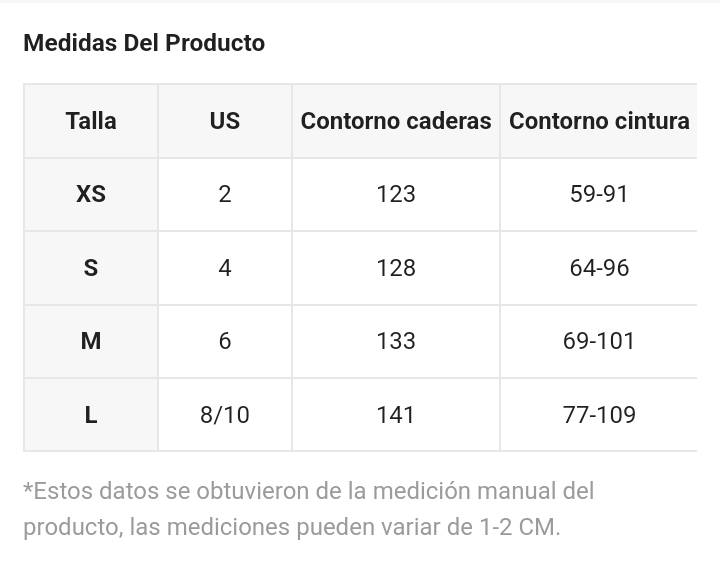The height and width of the screenshot is (581, 720).
Task: Click the US size 8/10 cell
Action: 225,415
